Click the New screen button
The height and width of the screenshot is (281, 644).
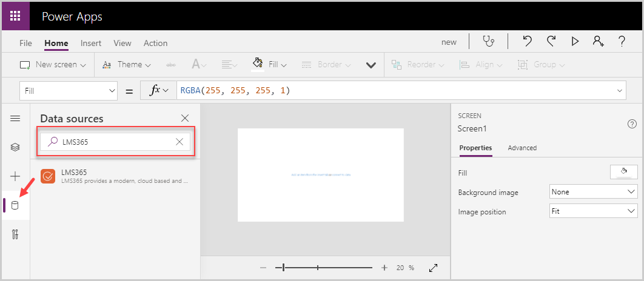(53, 64)
